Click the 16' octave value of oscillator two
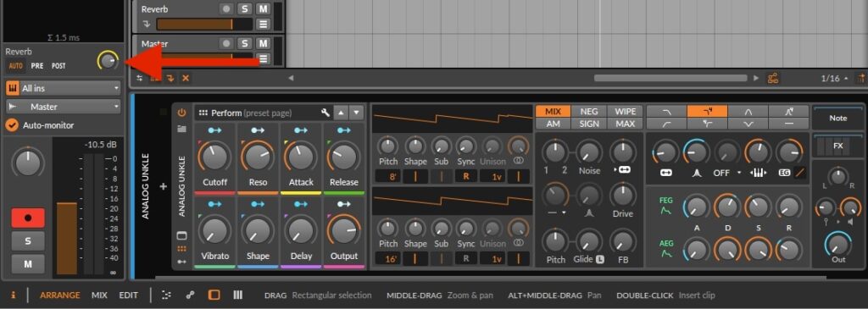This screenshot has height=309, width=868. pos(388,258)
